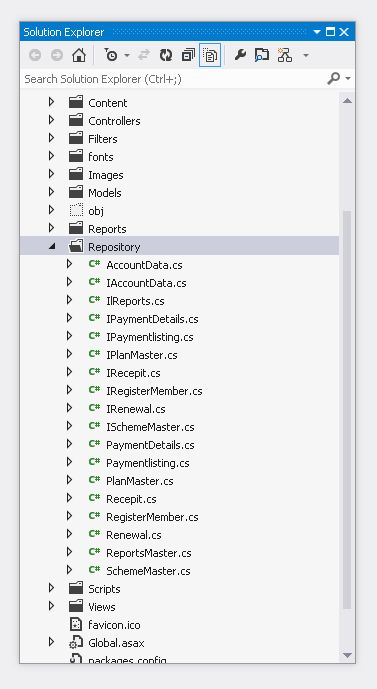Click the search magnifier icon
The width and height of the screenshot is (377, 689).
pyautogui.click(x=334, y=78)
